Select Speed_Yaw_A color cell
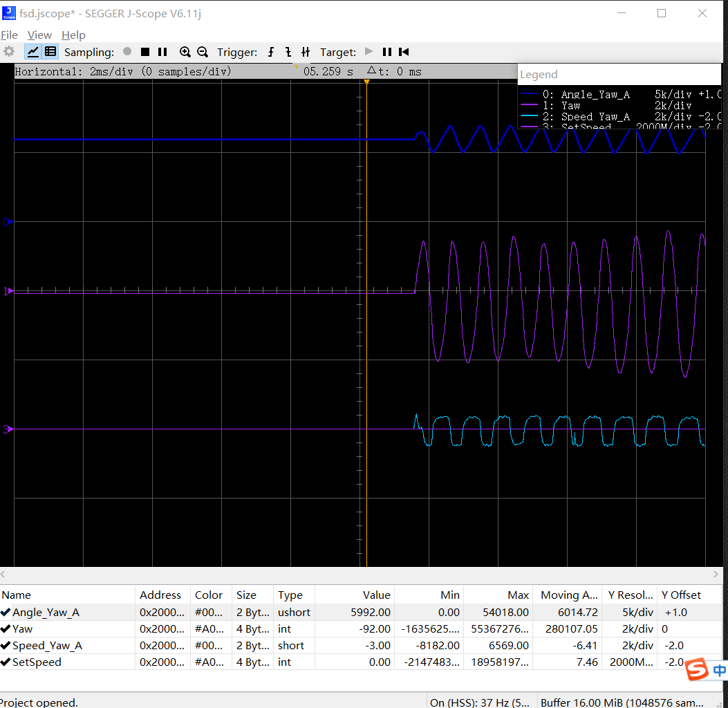Viewport: 728px width, 708px height. (x=212, y=646)
